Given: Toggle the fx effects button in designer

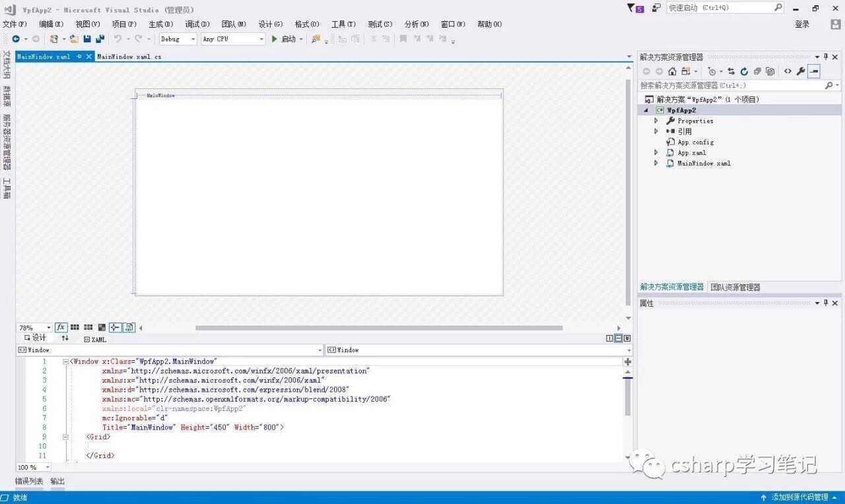Looking at the screenshot, I should tap(61, 327).
